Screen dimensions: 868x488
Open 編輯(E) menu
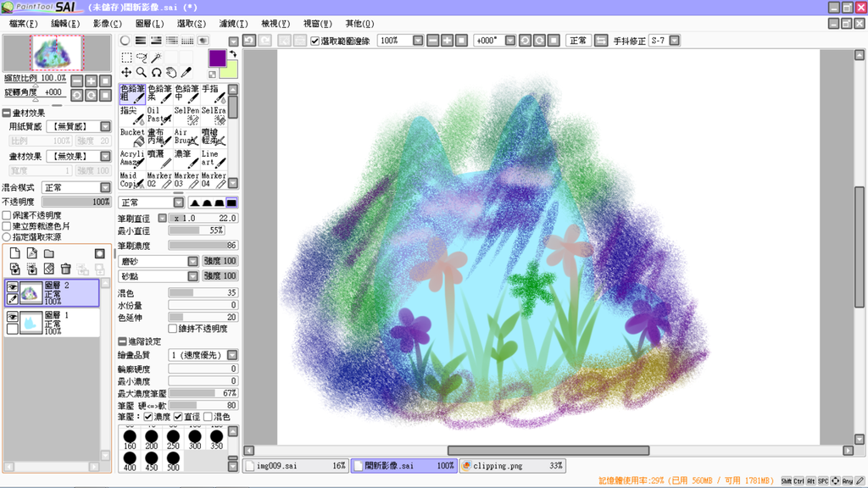[65, 24]
